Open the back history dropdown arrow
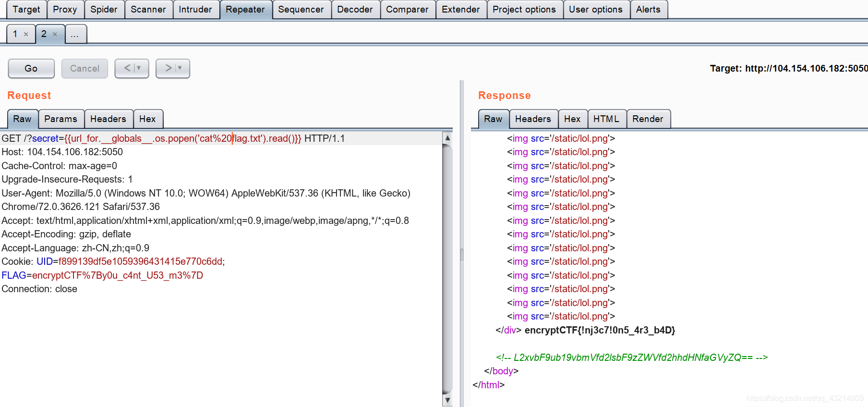Viewport: 868px width, 407px height. pos(139,68)
